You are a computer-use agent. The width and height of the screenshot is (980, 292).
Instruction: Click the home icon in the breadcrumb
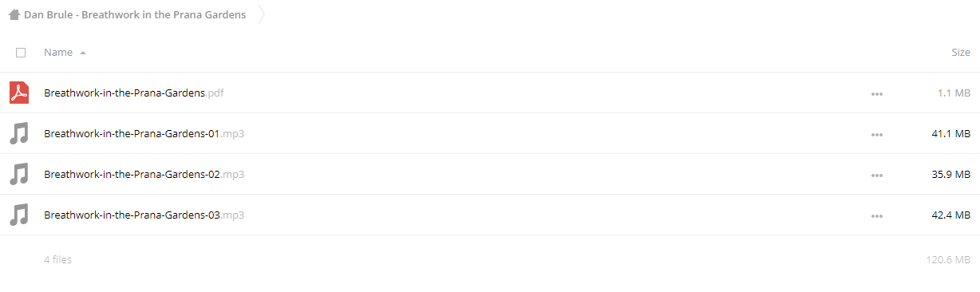14,14
